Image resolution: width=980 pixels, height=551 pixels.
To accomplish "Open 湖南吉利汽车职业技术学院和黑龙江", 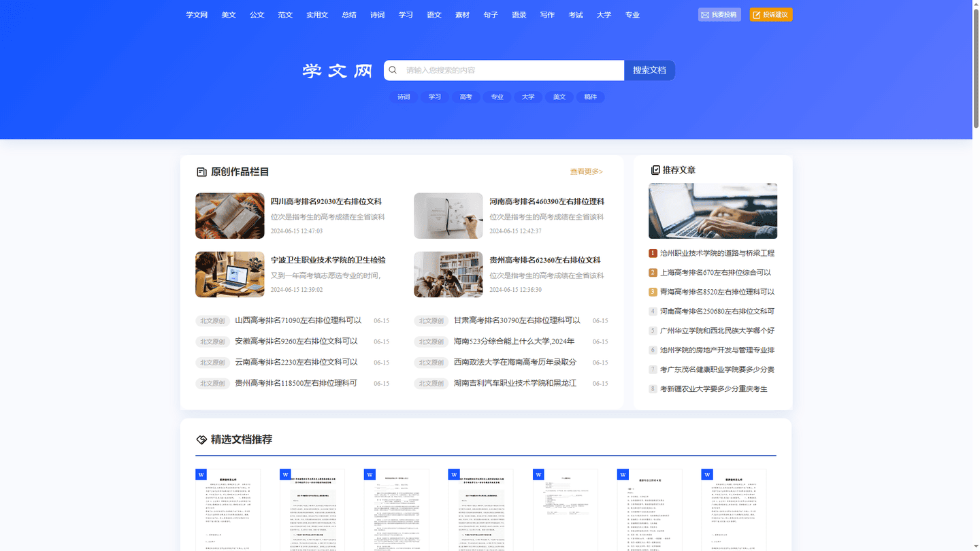I will pos(515,384).
